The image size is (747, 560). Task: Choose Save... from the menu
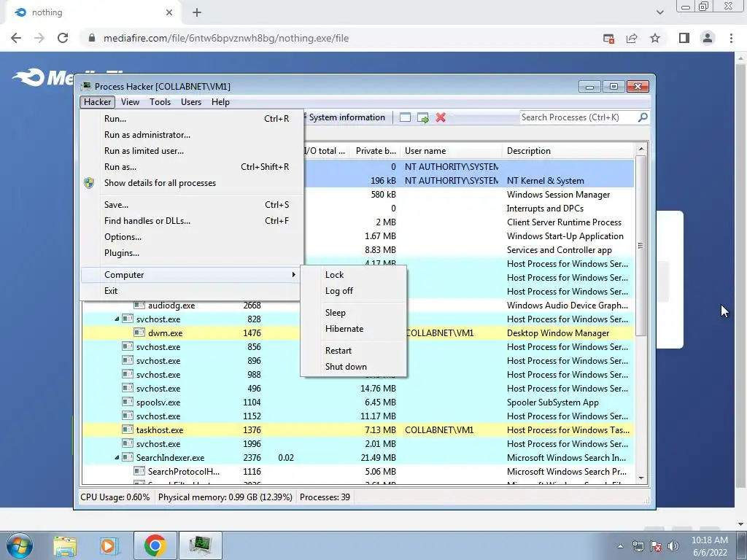pyautogui.click(x=192, y=205)
